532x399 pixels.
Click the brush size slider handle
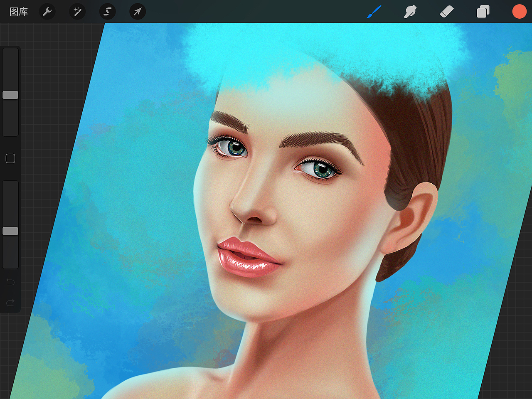(x=10, y=95)
